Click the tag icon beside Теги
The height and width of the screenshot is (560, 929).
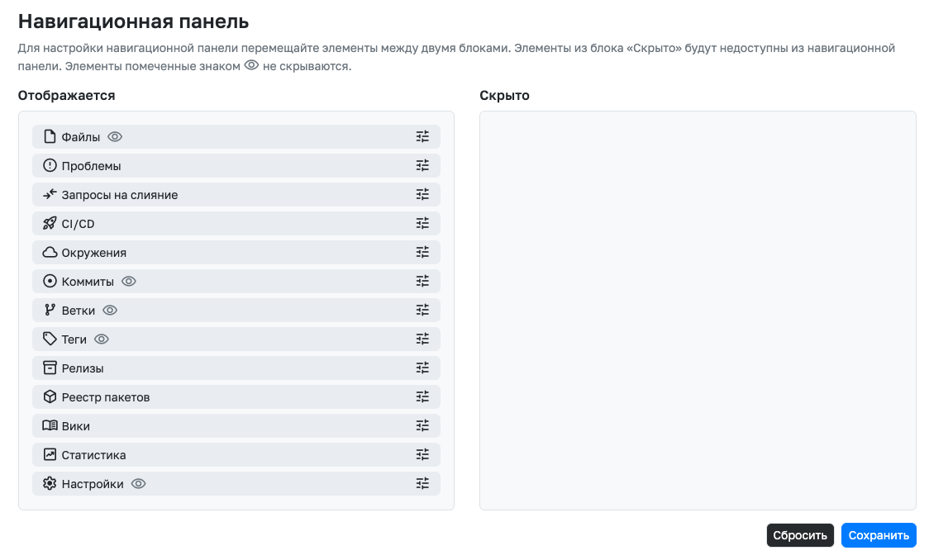point(50,339)
